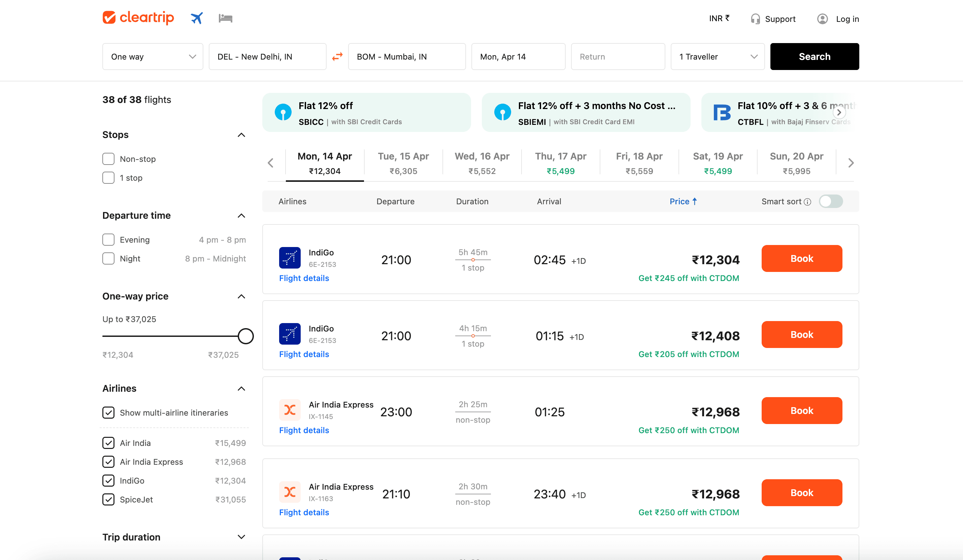This screenshot has height=560, width=963.
Task: Click the Support headset icon
Action: [755, 19]
